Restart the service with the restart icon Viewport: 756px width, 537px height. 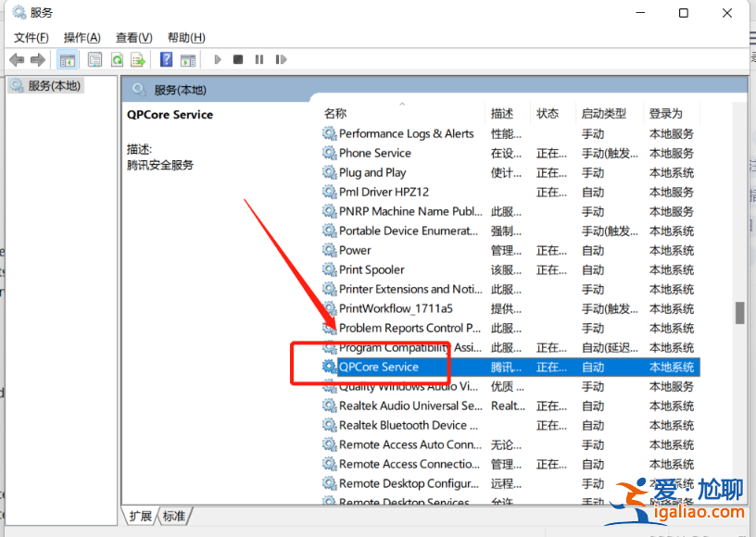pyautogui.click(x=281, y=58)
